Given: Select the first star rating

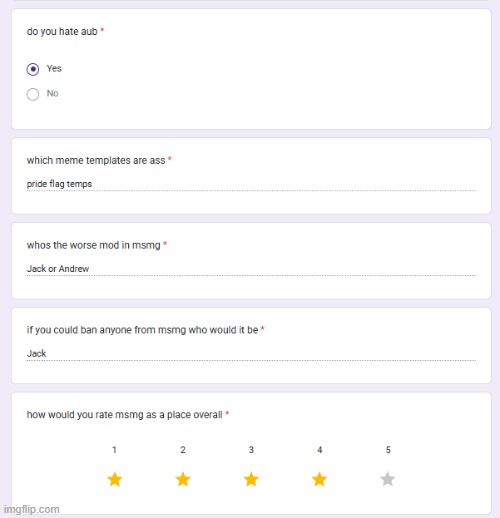Looking at the screenshot, I should (x=115, y=479).
